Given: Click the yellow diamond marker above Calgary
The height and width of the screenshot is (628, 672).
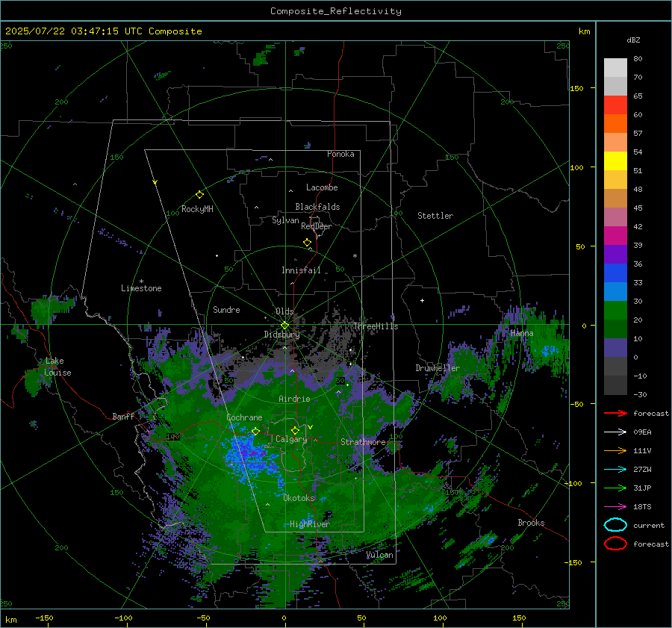Looking at the screenshot, I should pos(295,430).
